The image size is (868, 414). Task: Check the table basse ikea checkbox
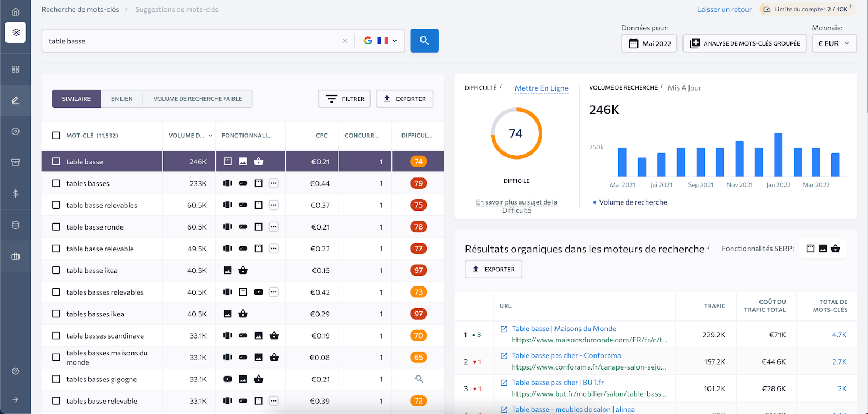(56, 270)
